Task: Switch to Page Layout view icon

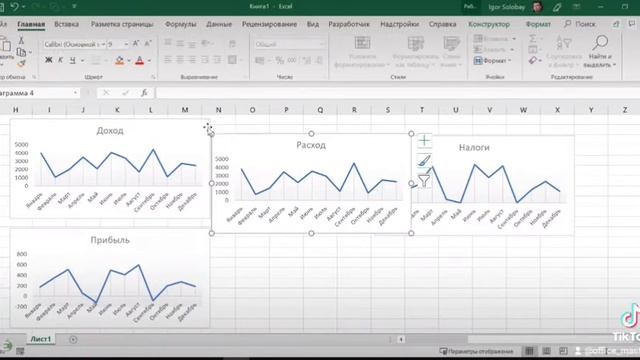Action: [546, 351]
